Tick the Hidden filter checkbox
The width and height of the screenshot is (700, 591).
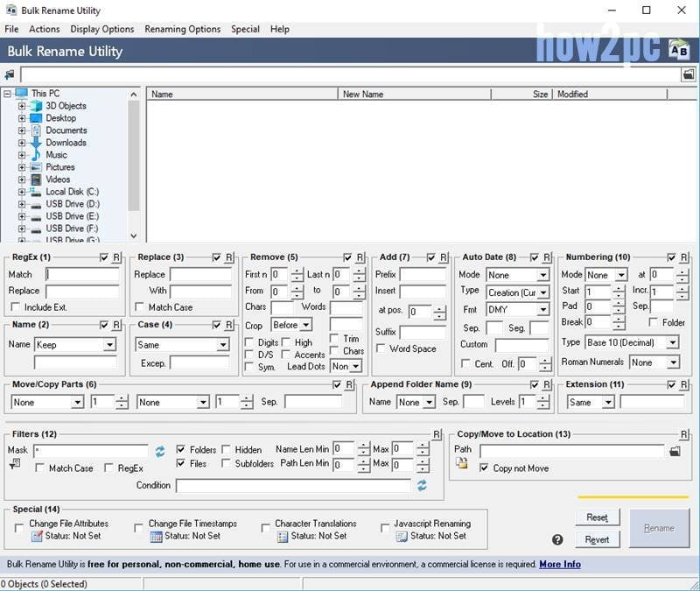tap(226, 449)
